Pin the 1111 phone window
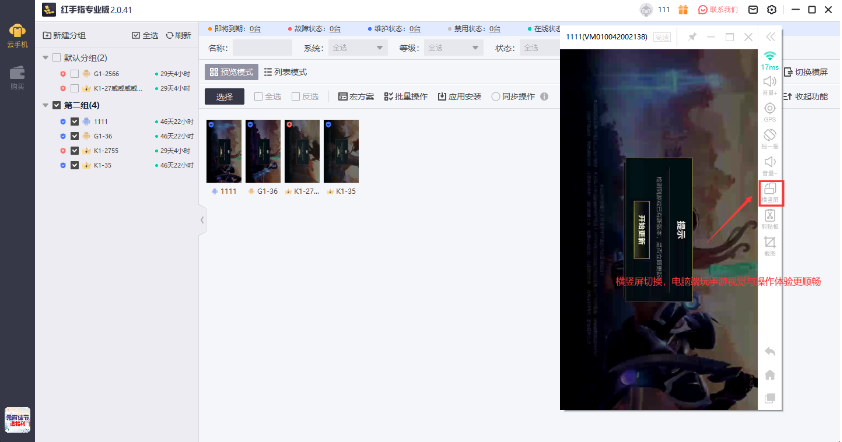 (692, 37)
